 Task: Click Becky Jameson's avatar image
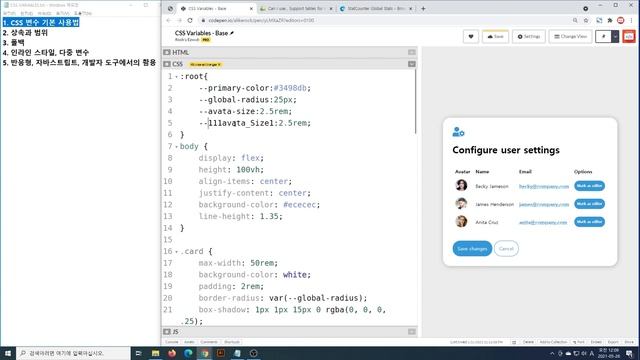461,185
